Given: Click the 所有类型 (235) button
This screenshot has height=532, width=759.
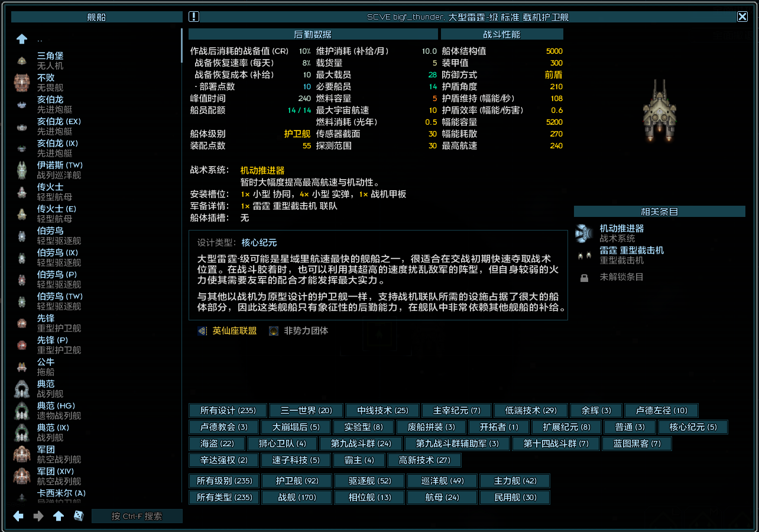Looking at the screenshot, I should click(224, 498).
